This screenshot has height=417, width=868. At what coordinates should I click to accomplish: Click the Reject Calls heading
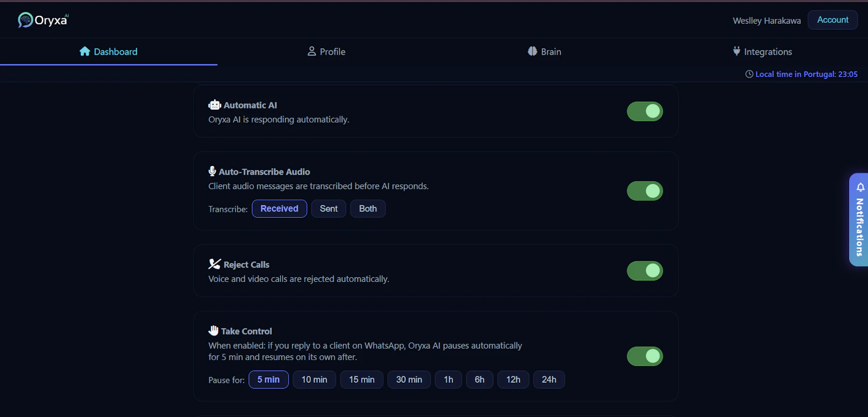246,265
